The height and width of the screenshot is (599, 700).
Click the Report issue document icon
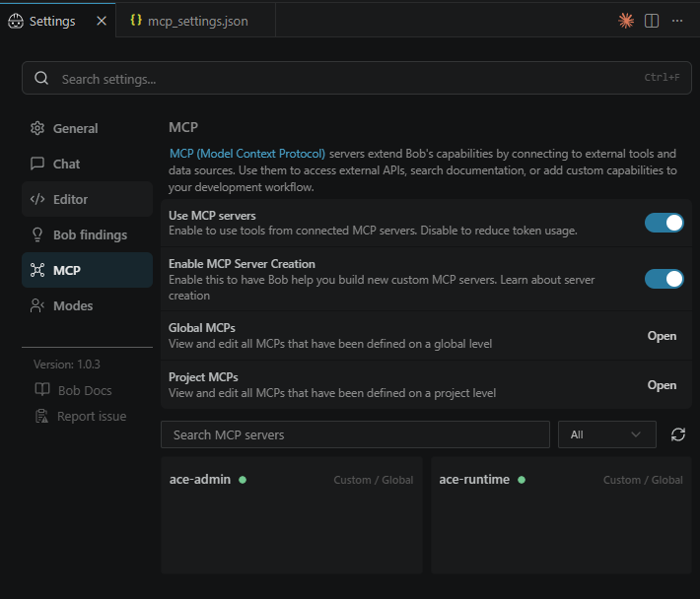click(x=42, y=416)
